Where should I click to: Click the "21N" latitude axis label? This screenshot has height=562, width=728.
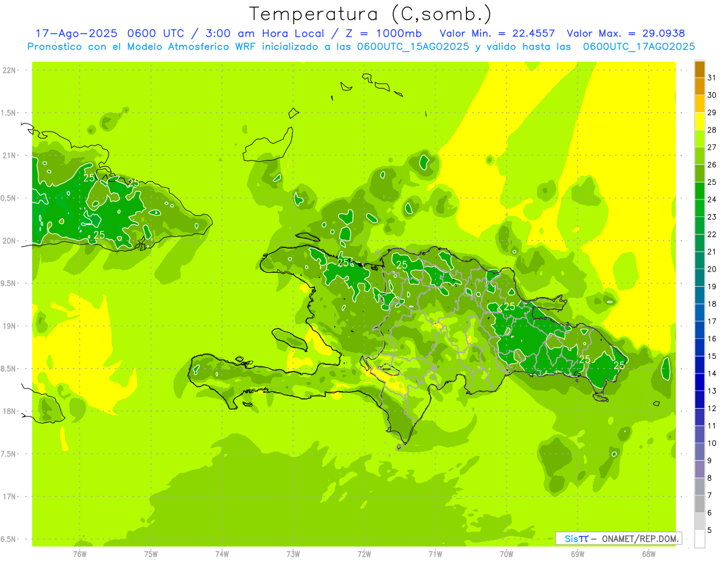point(9,155)
